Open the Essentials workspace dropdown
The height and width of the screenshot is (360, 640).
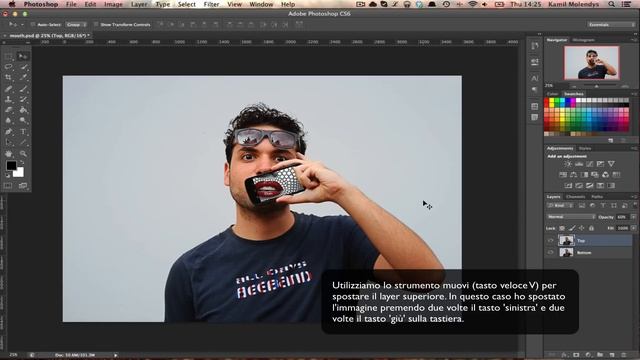click(x=611, y=24)
